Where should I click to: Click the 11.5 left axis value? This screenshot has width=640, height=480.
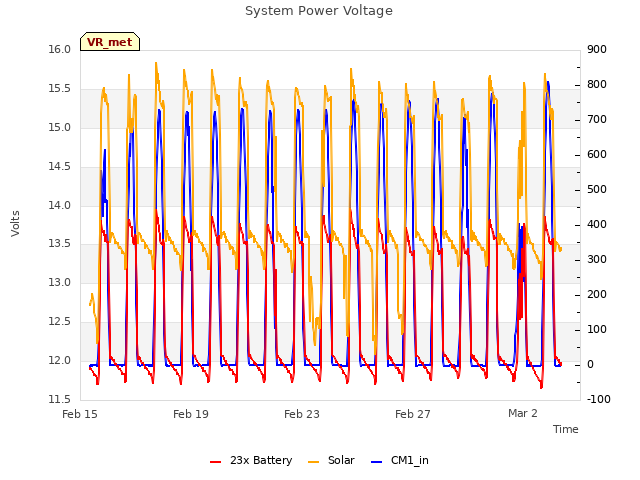60,399
